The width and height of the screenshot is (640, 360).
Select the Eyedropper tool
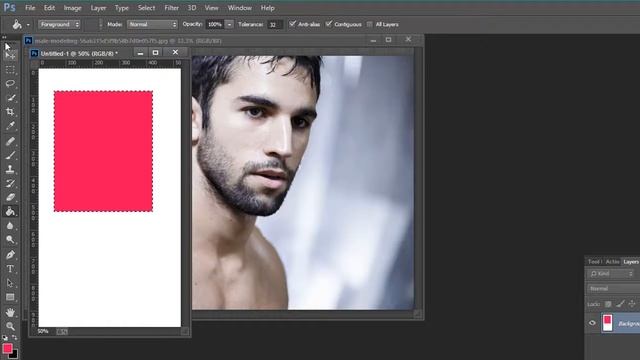click(x=10, y=126)
